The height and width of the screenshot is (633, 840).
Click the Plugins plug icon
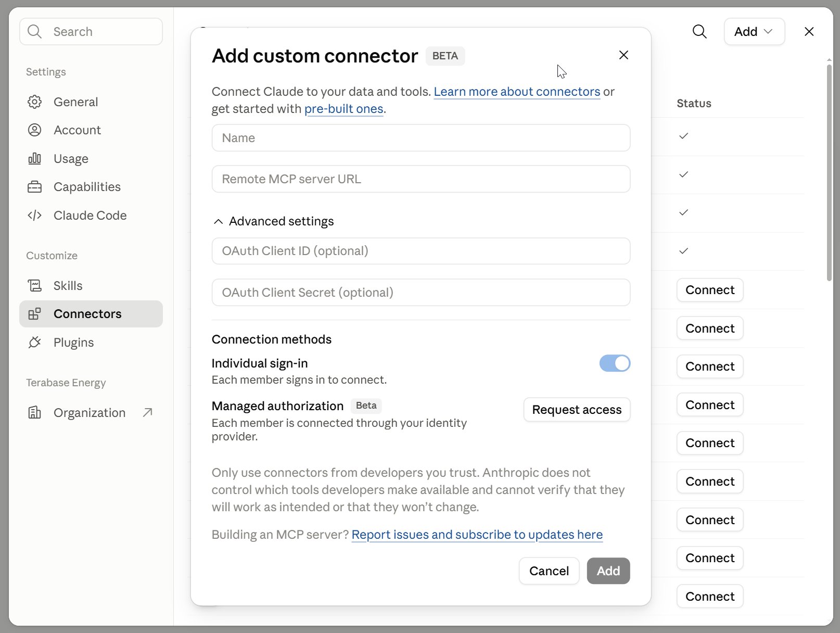coord(34,342)
